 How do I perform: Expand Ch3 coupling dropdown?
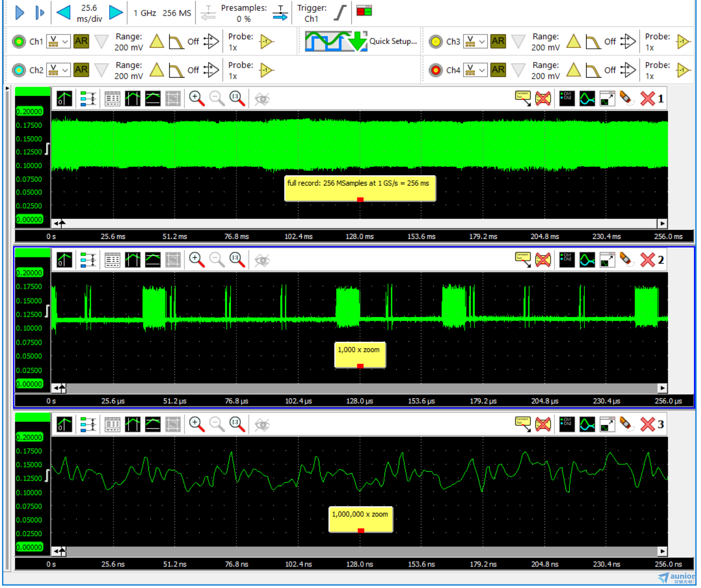tap(475, 42)
